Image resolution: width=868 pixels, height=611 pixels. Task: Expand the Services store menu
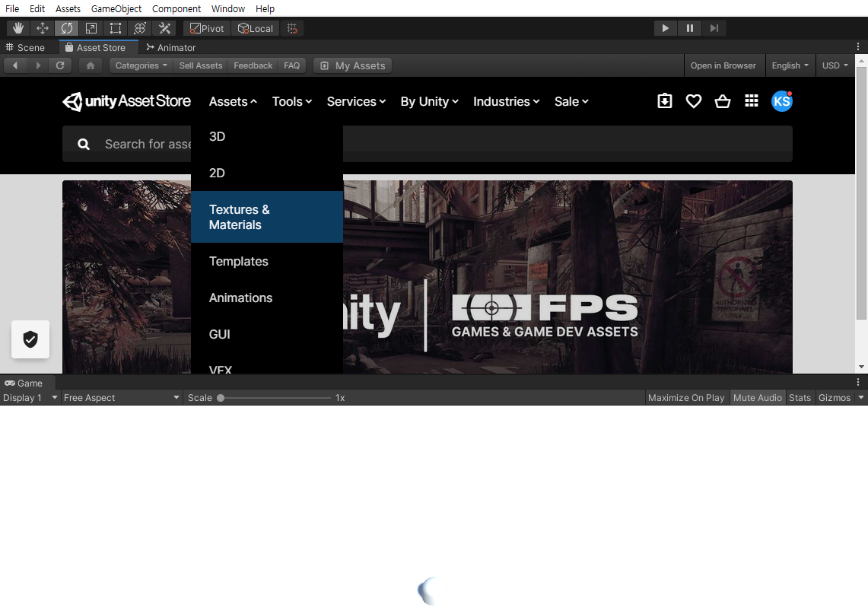tap(356, 101)
